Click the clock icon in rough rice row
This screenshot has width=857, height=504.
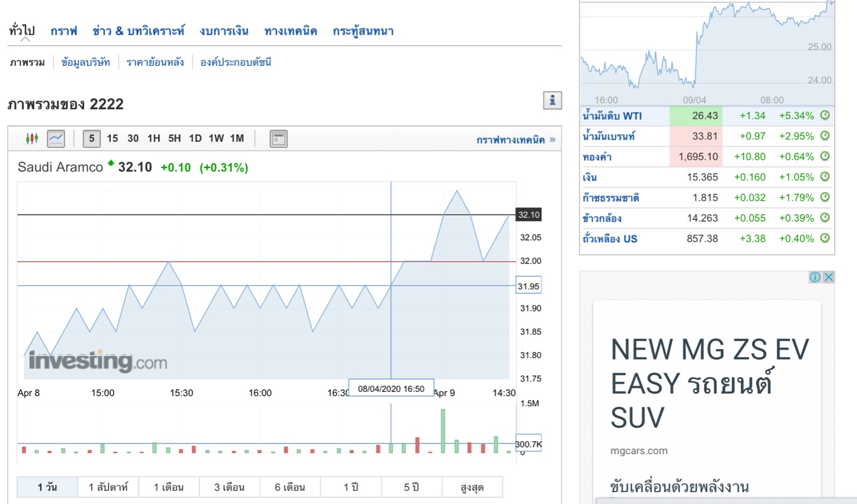pos(825,218)
